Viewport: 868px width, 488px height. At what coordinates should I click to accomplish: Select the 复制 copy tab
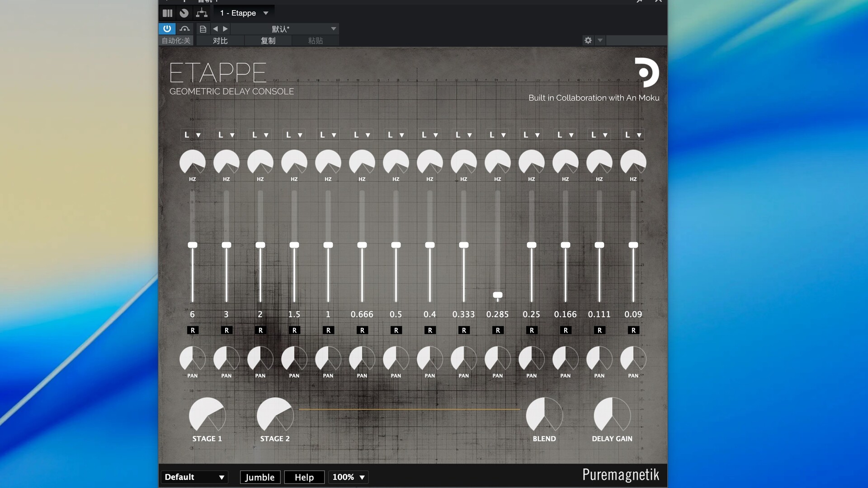268,41
